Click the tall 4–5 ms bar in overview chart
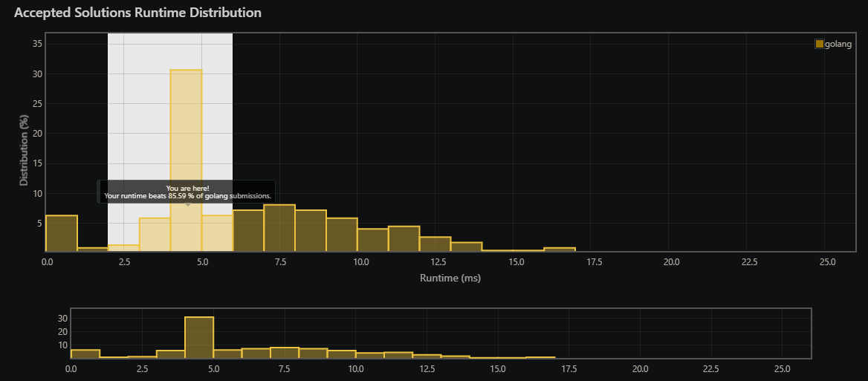The height and width of the screenshot is (381, 868). [198, 337]
